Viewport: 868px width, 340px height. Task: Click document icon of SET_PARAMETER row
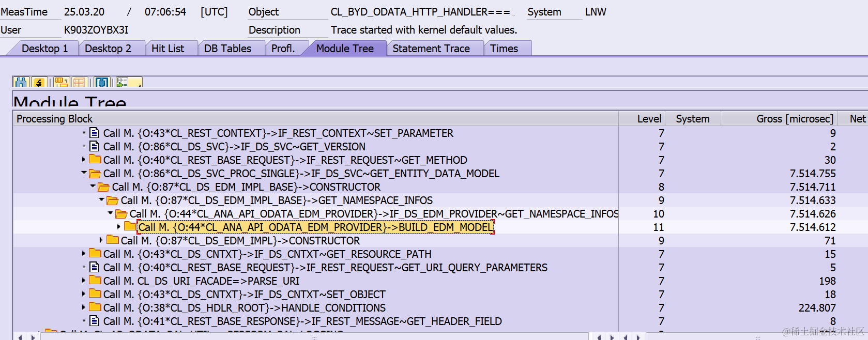(94, 133)
